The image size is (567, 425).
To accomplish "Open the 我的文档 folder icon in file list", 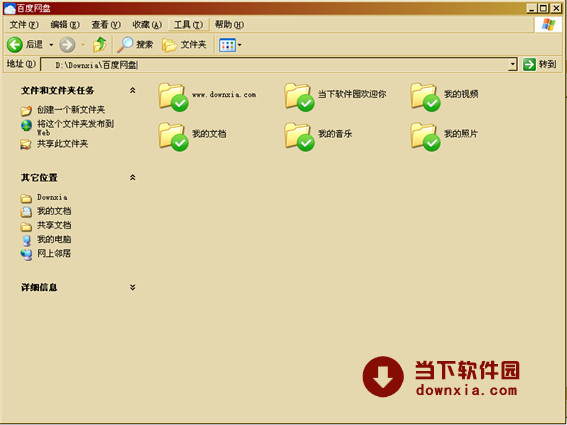I will click(x=173, y=137).
